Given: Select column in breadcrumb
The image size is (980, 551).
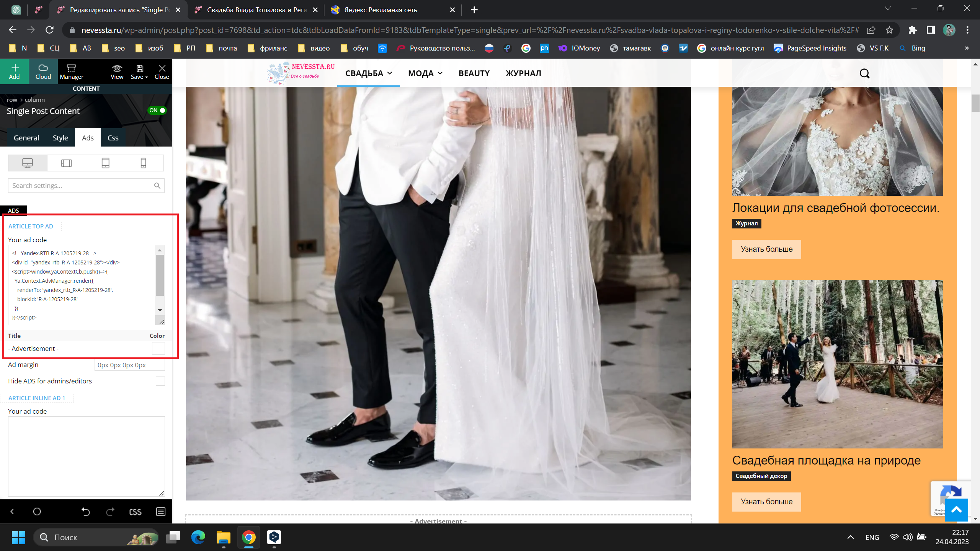Looking at the screenshot, I should point(35,100).
